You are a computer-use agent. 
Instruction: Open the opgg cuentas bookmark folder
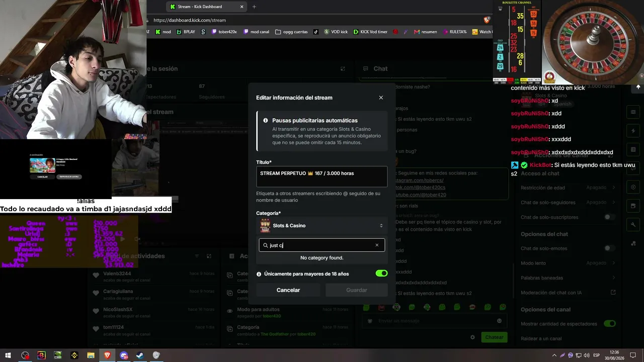[292, 32]
